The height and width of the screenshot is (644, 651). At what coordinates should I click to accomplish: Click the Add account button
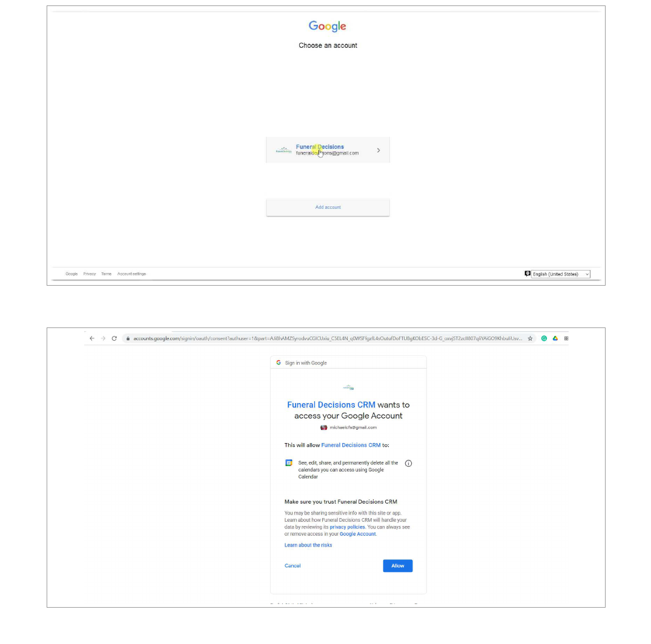(328, 207)
